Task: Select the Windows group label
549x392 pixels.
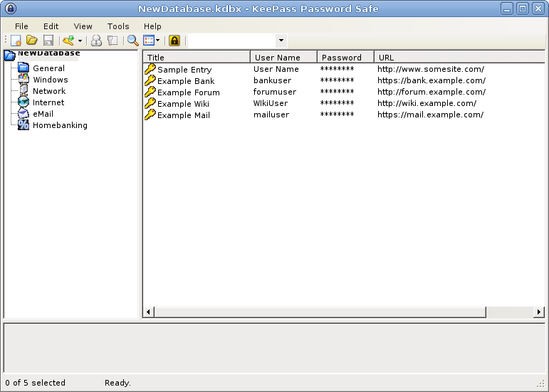Action: coord(51,80)
